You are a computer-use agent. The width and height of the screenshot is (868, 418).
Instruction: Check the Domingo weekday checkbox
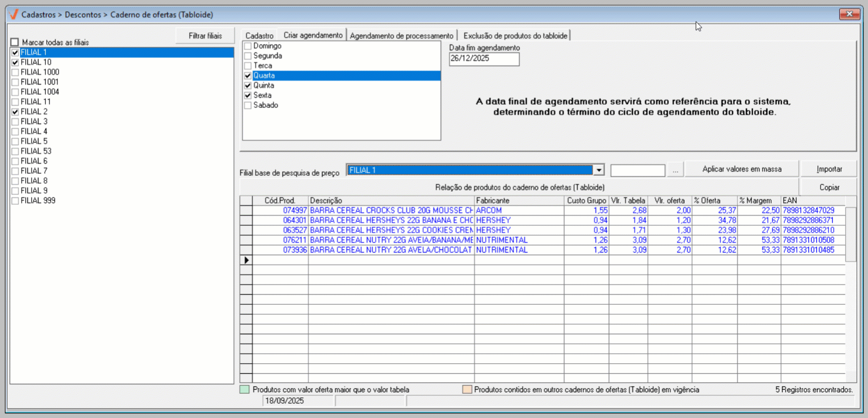pos(248,46)
